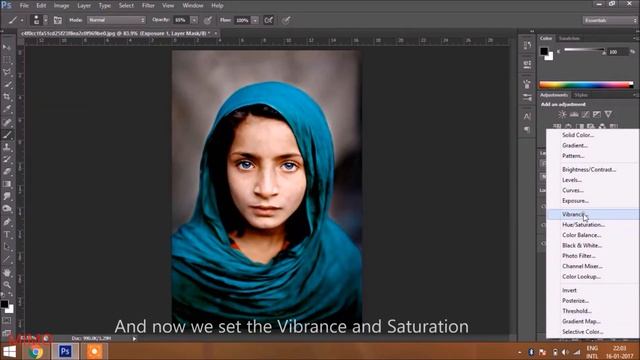
Task: Close the open document tab
Action: 216,33
